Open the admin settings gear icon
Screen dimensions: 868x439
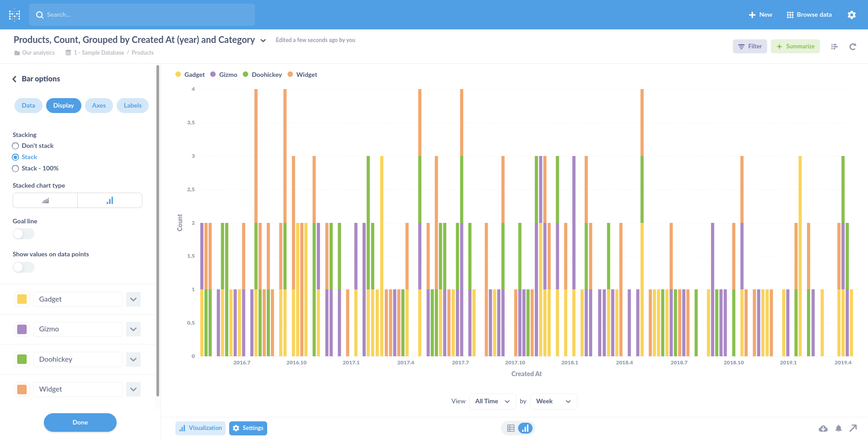852,14
